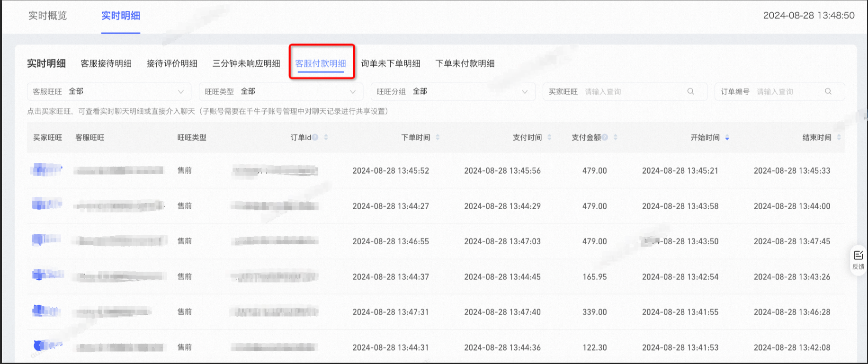Sort by 支付时间 column arrows

coord(549,137)
